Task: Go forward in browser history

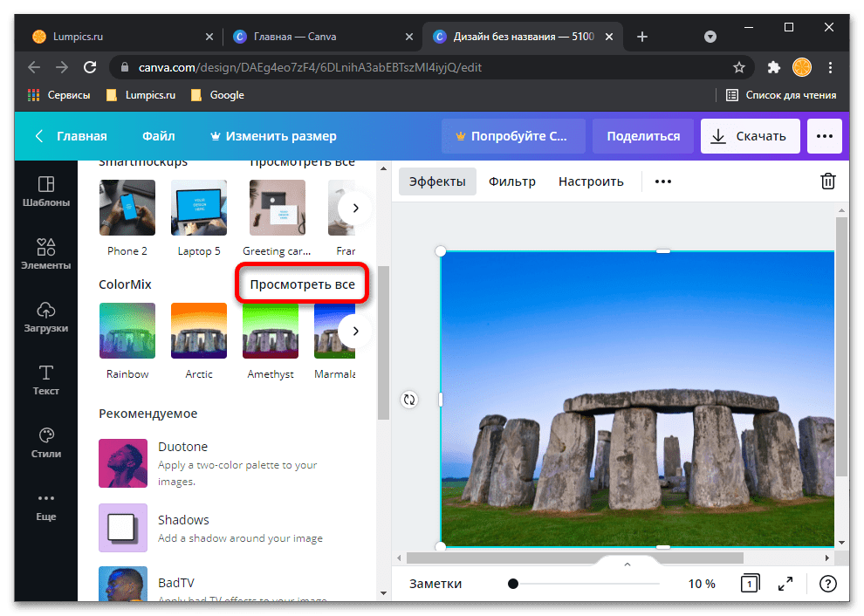Action: [62, 67]
